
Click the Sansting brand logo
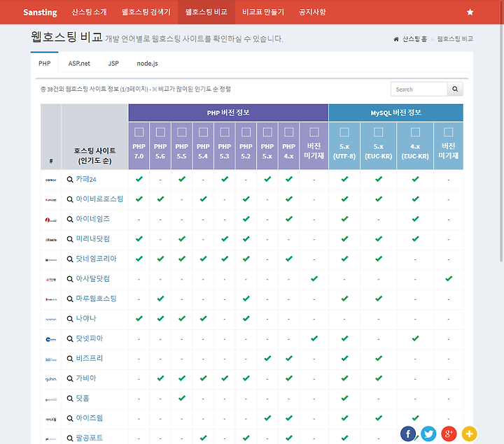(x=40, y=12)
